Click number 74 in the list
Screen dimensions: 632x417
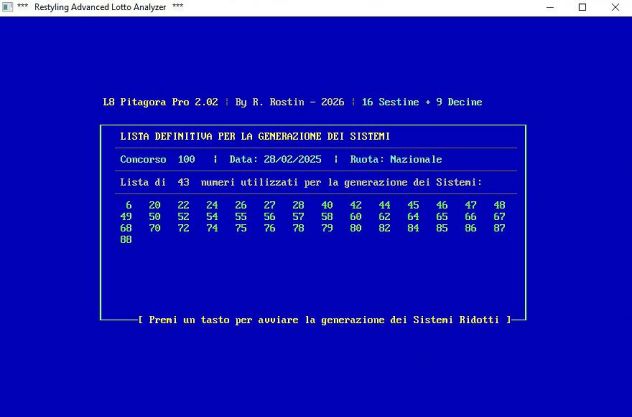pyautogui.click(x=212, y=228)
